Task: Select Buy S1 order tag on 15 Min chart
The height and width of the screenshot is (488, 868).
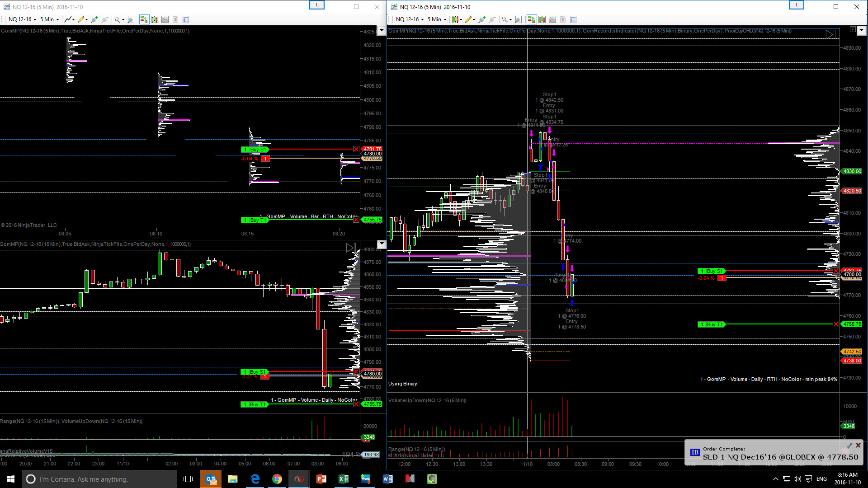Action: [x=255, y=372]
